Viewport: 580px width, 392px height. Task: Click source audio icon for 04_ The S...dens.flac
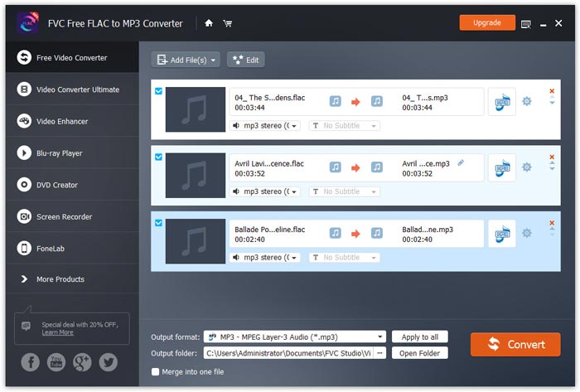[335, 101]
